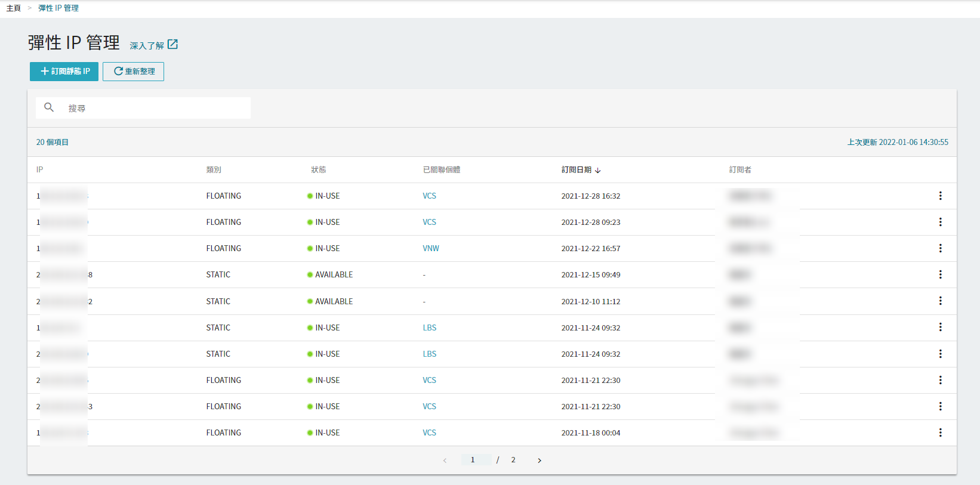Viewport: 980px width, 485px height.
Task: Click the 訂閱者 column header
Action: click(x=740, y=170)
